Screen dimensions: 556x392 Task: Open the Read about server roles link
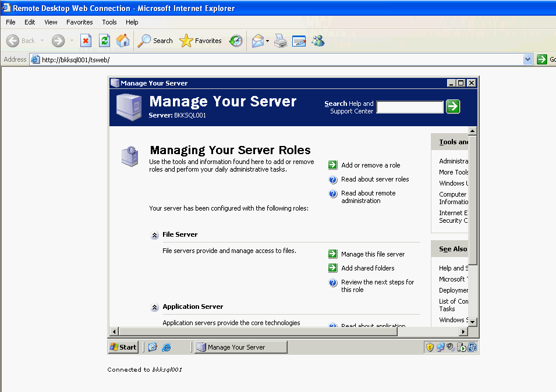pyautogui.click(x=375, y=179)
